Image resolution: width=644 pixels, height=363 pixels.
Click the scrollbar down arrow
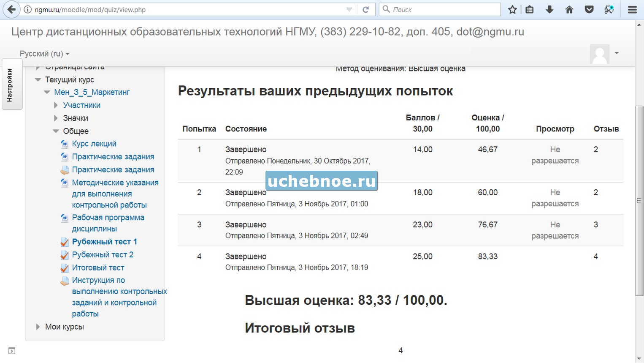[639, 359]
